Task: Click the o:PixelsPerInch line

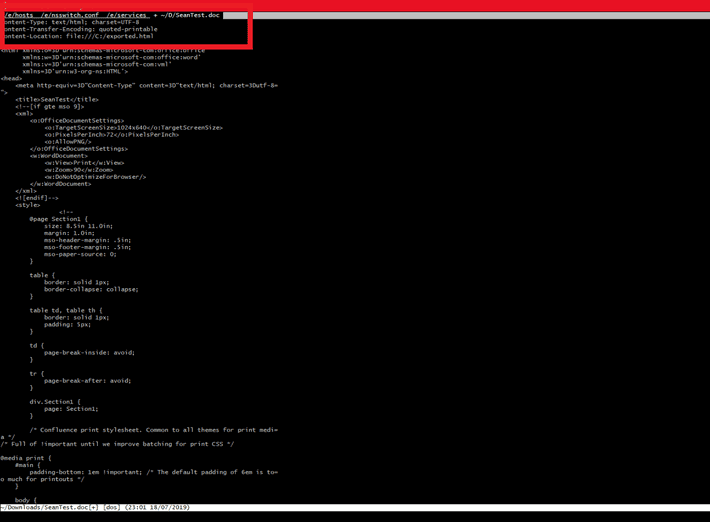Action: (110, 135)
